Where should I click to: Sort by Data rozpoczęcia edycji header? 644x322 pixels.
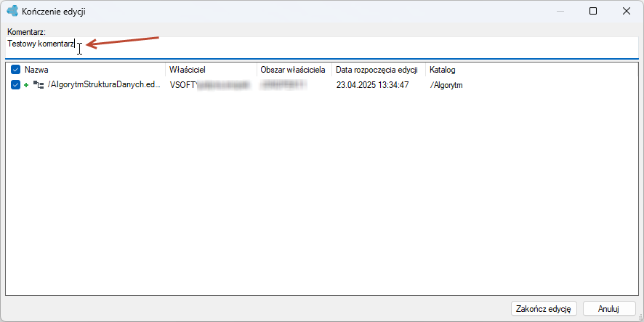[x=377, y=70]
